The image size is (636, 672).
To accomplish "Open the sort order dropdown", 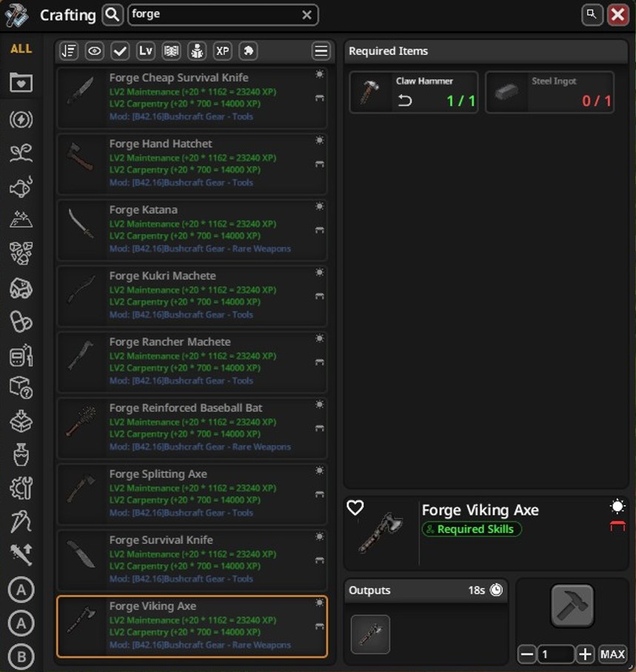I will click(69, 51).
